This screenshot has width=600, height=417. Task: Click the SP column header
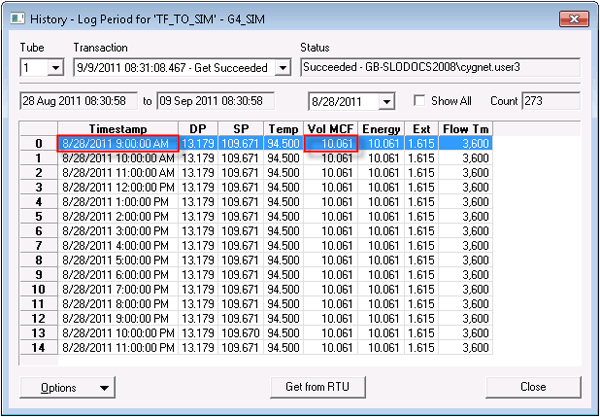[x=241, y=129]
